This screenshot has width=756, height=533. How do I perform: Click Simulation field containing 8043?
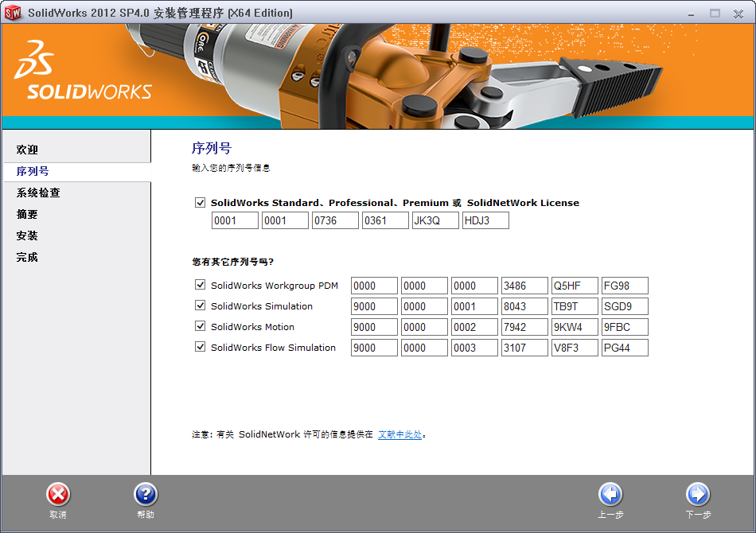tap(524, 306)
